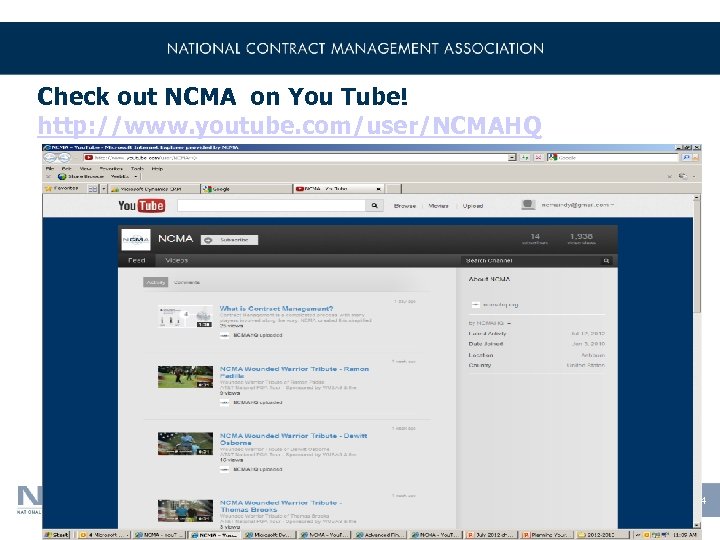The width and height of the screenshot is (720, 540).
Task: Click the Dewitt Osborne tribute video thumbnail
Action: (x=185, y=444)
